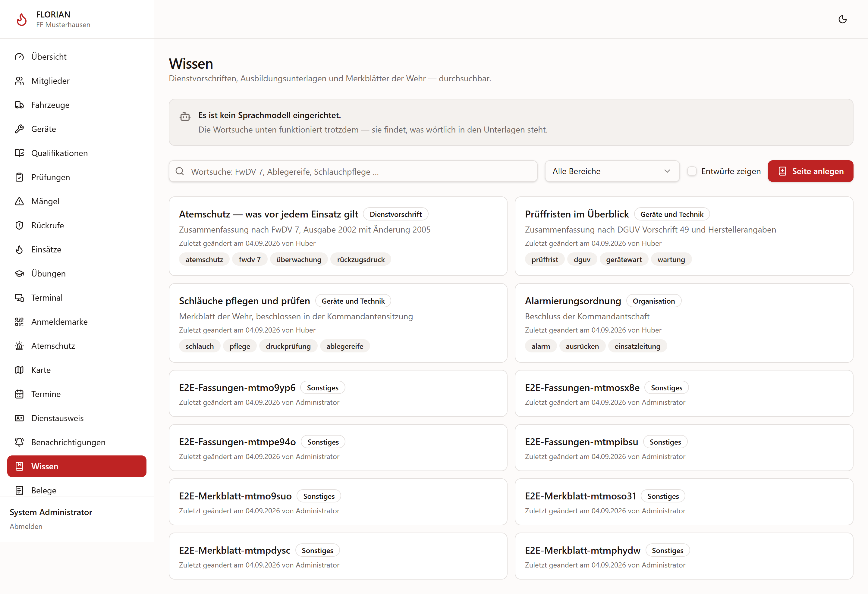Screen dimensions: 868x594
Task: Click the dguv tag
Action: [x=582, y=259]
